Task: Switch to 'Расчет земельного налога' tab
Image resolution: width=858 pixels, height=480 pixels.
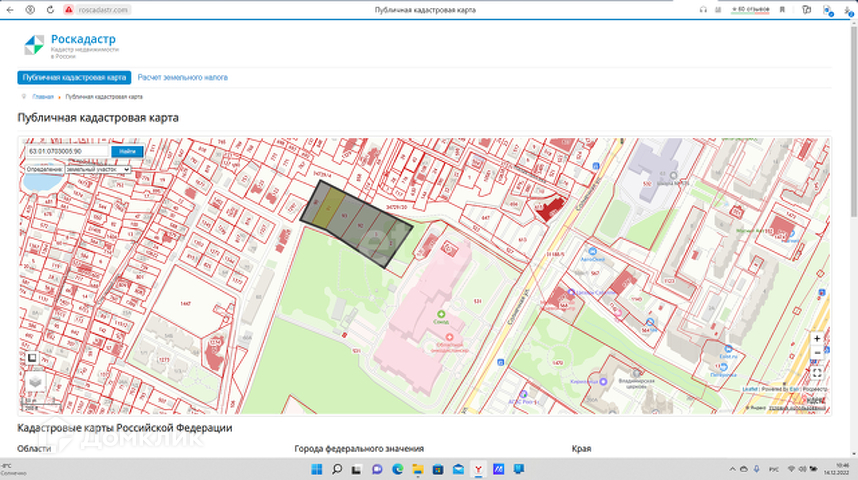Action: click(183, 77)
